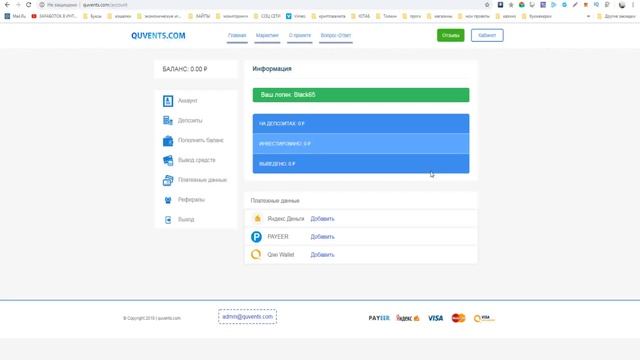The image size is (640, 360).
Task: Click the Яндекс Деньги row icon
Action: pos(257,219)
